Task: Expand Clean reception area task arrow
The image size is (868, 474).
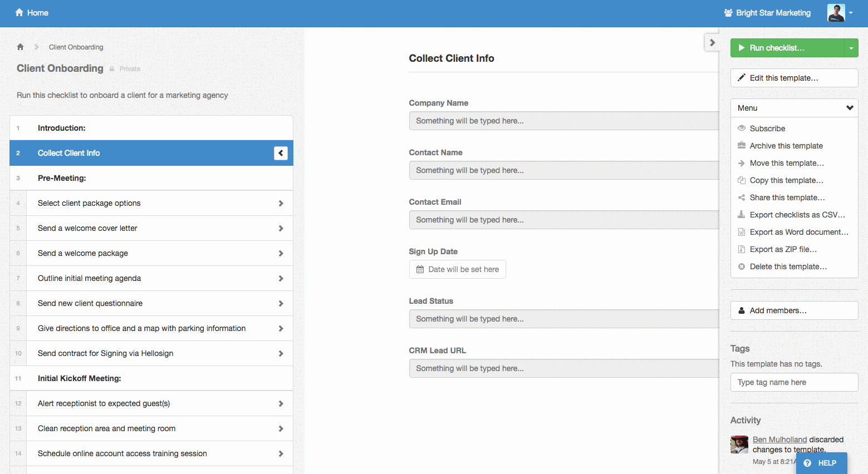Action: point(281,428)
